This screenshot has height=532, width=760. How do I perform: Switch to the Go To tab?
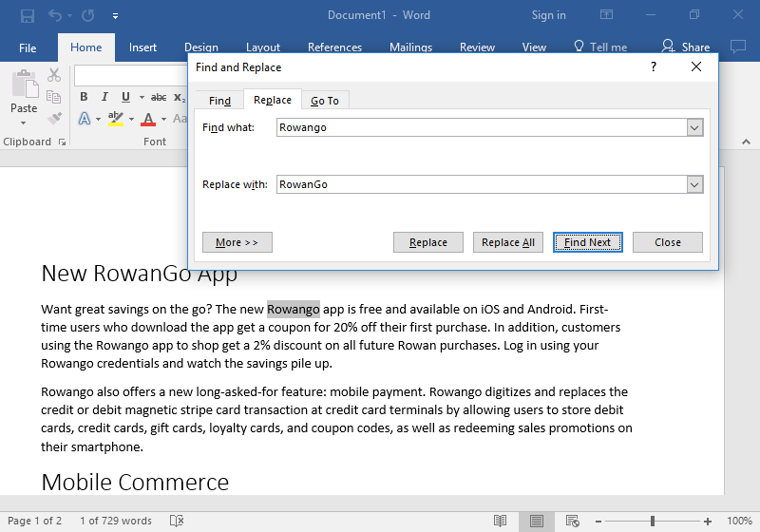325,101
